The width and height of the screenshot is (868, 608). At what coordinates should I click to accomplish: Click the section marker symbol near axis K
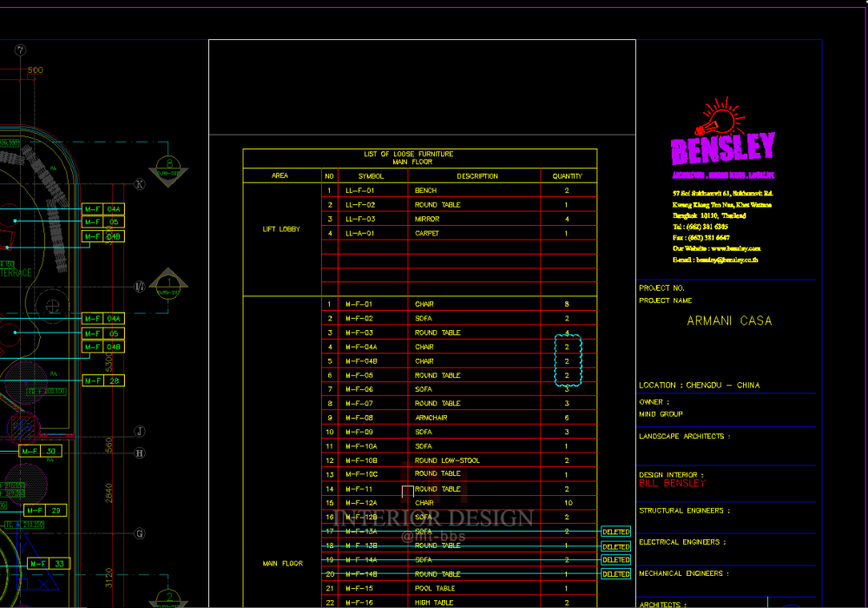tap(169, 166)
